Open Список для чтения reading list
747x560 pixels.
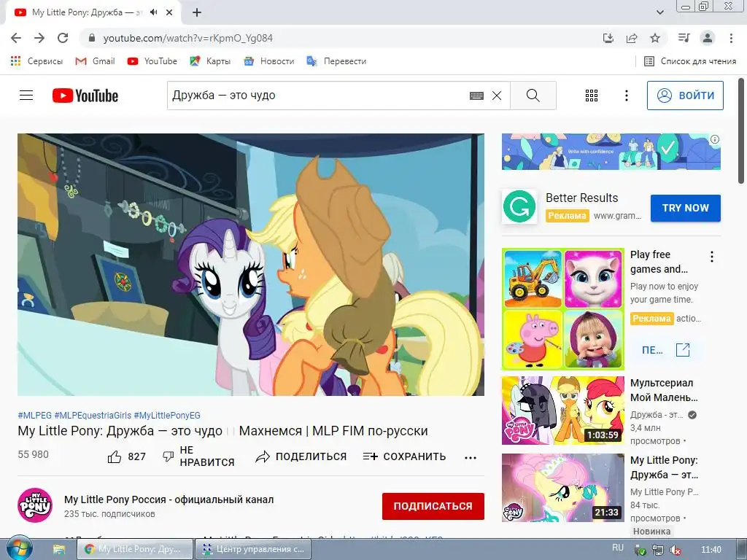(690, 61)
